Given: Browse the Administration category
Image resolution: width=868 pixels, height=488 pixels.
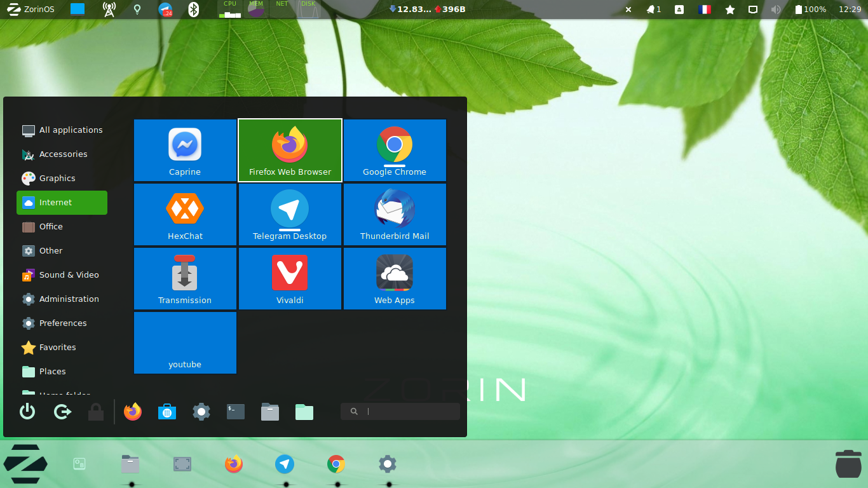Looking at the screenshot, I should (x=62, y=299).
